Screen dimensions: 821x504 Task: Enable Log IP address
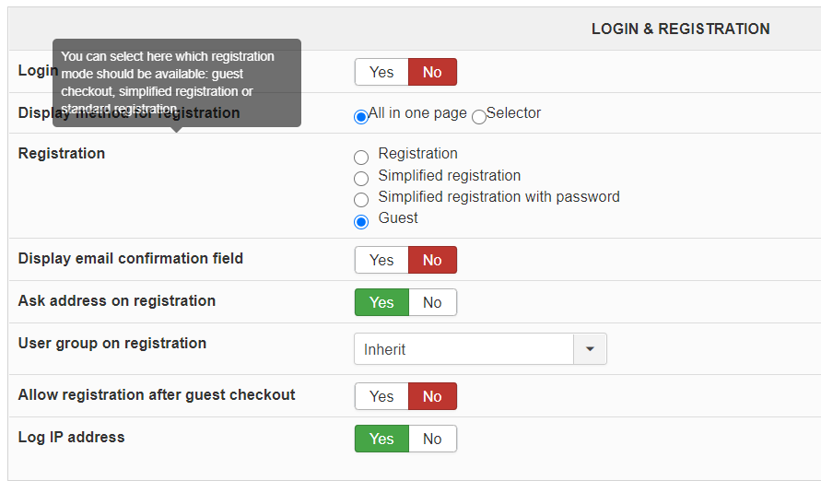[381, 439]
